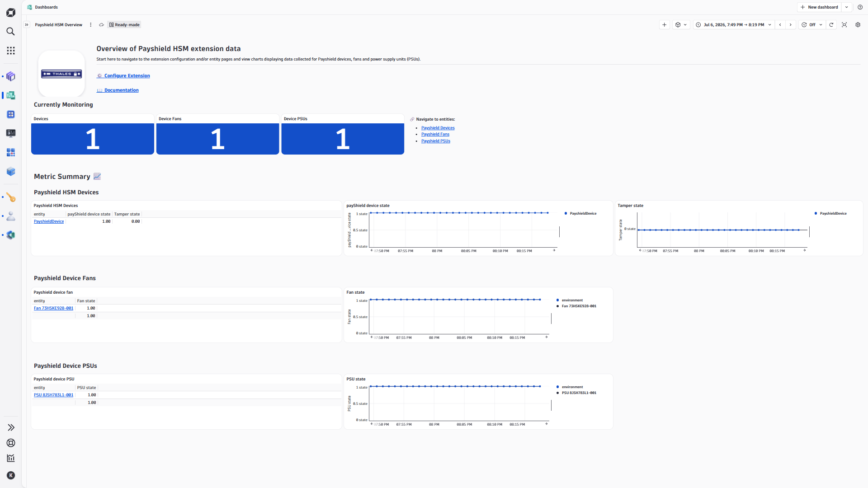Pan Tamper state chart right arrow
The image size is (868, 488).
pos(804,250)
